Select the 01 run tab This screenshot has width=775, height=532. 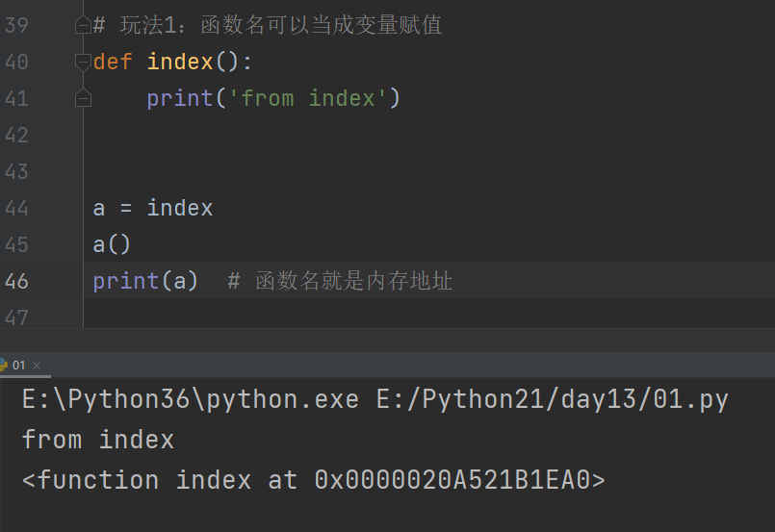(x=19, y=365)
